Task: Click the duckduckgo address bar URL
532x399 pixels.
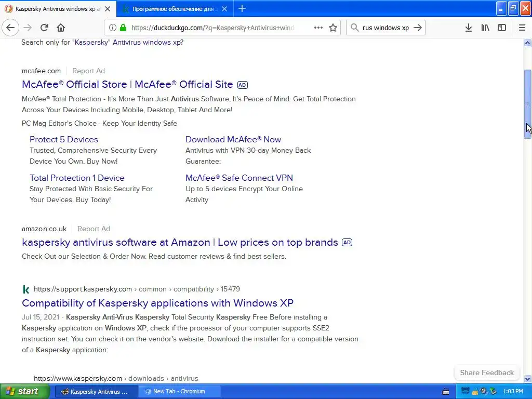Action: point(212,28)
